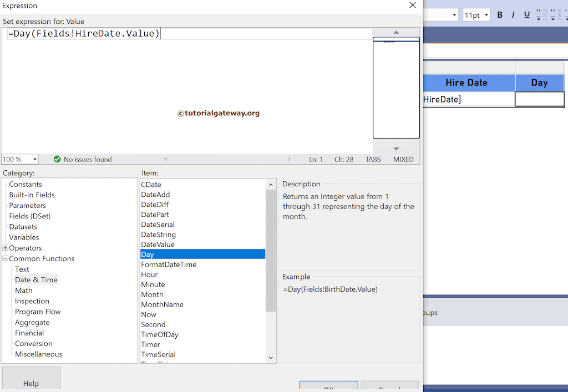Screen dimensions: 568x392
Task: Click the TABS indicator in editor status bar
Action: tap(373, 159)
